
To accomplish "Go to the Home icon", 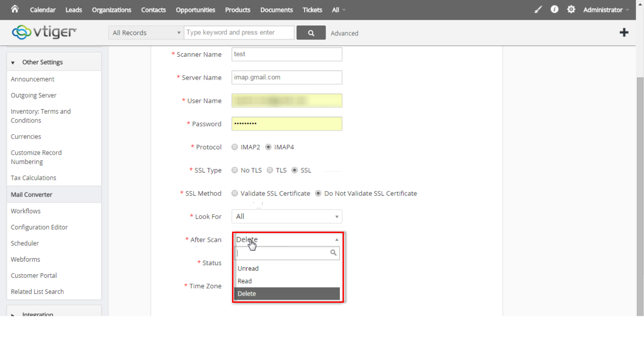I will coord(15,9).
